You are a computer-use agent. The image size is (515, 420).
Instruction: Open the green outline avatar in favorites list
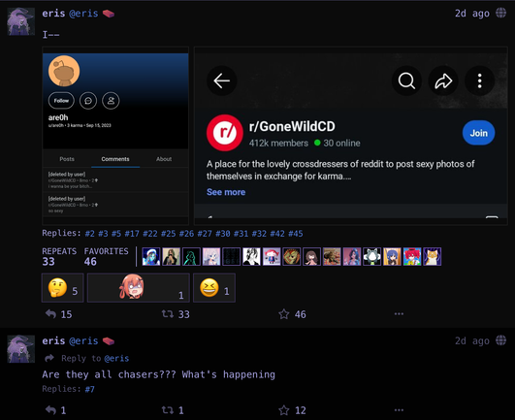191,256
